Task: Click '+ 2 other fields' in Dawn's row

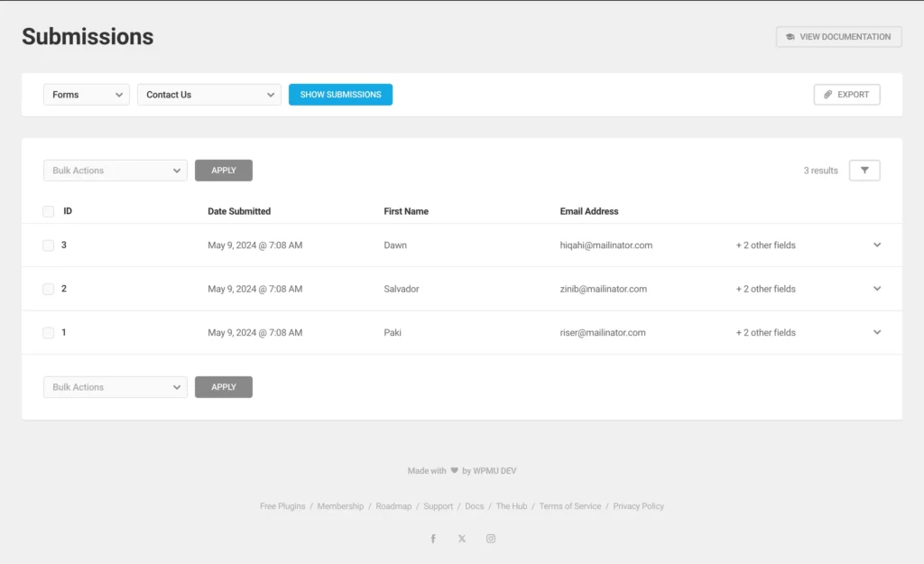Action: 765,245
